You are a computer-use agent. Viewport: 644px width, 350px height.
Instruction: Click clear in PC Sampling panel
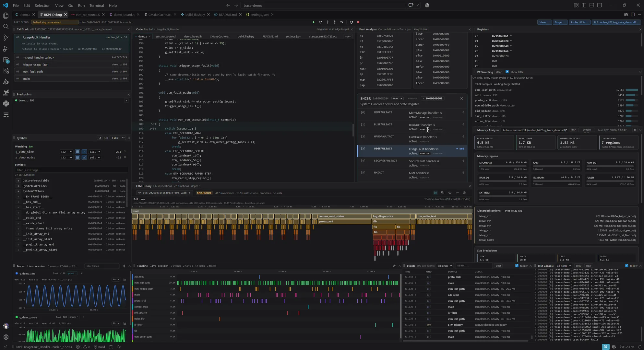[x=499, y=72]
